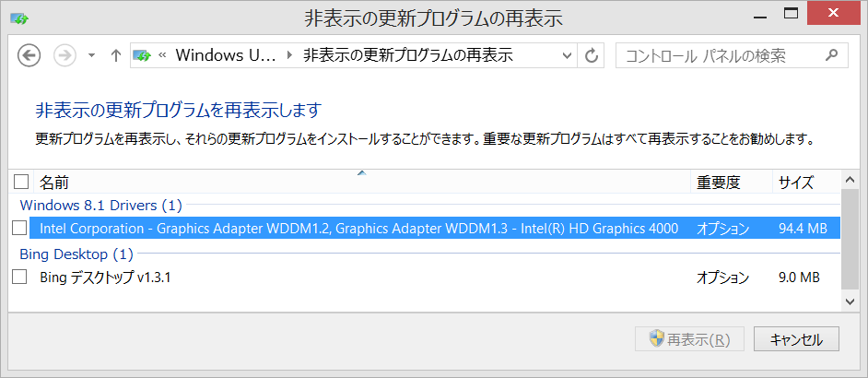Open the recent locations dropdown arrow
The height and width of the screenshot is (378, 868).
(92, 55)
